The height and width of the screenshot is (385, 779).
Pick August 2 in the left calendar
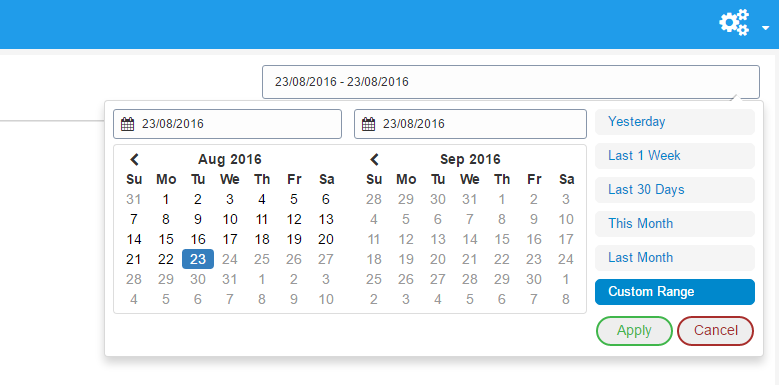coord(198,200)
